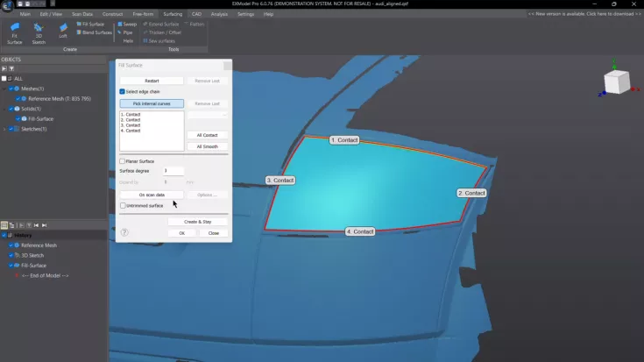The image size is (644, 362).
Task: Click the Surface degree input field
Action: point(173,171)
